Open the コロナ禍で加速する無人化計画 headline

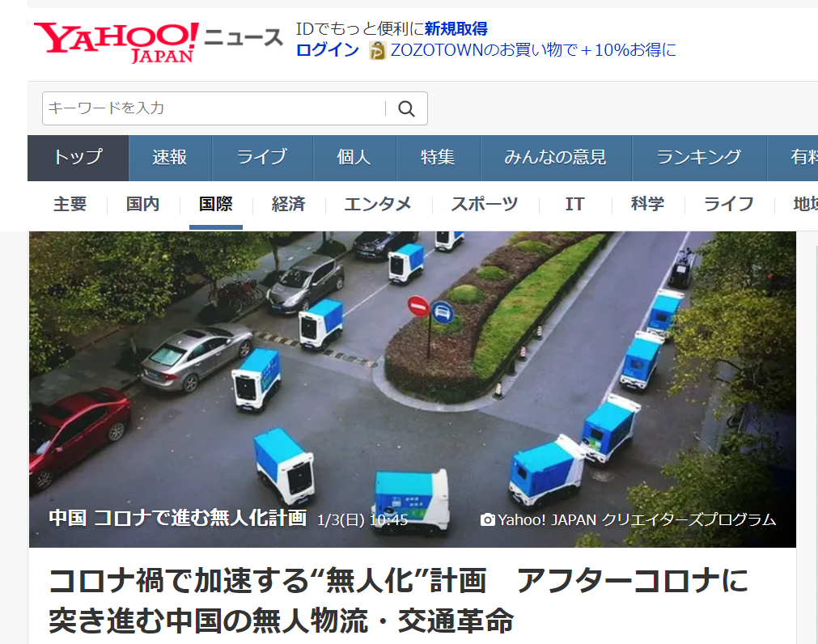pos(399,601)
